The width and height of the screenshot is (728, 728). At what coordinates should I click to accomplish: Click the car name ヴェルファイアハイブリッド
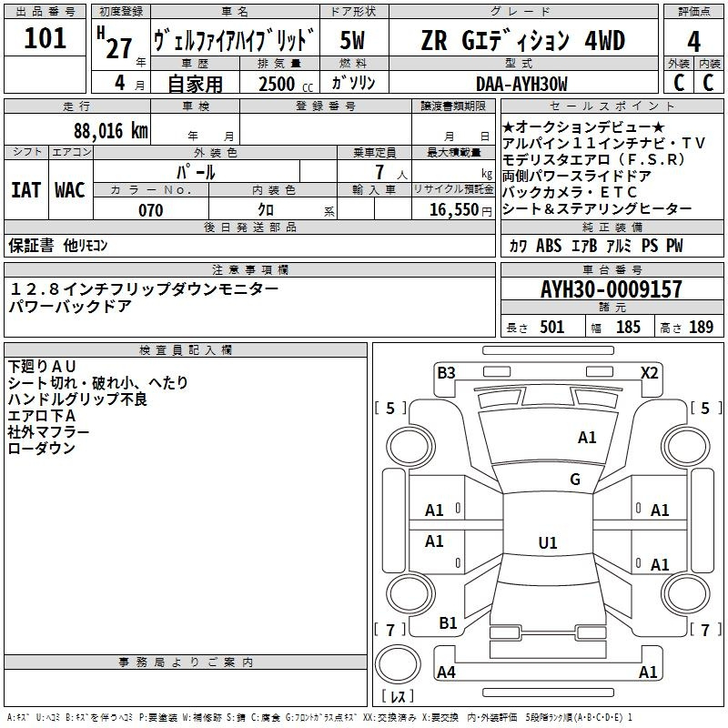(x=235, y=40)
